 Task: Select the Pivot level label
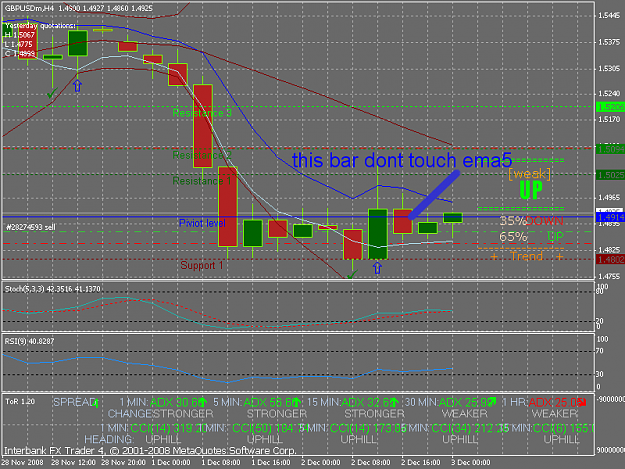pyautogui.click(x=202, y=223)
